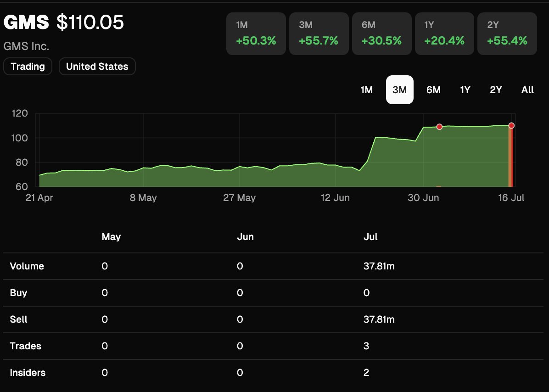The width and height of the screenshot is (549, 392).
Task: Click the 80 y-axis label
Action: point(22,162)
